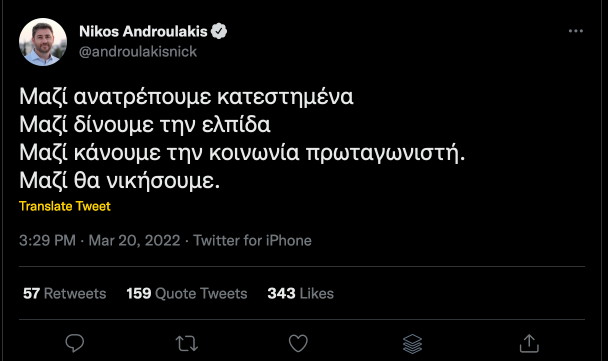Open the three-dot more options menu
Viewport: 608px width, 361px height.
coord(575,31)
